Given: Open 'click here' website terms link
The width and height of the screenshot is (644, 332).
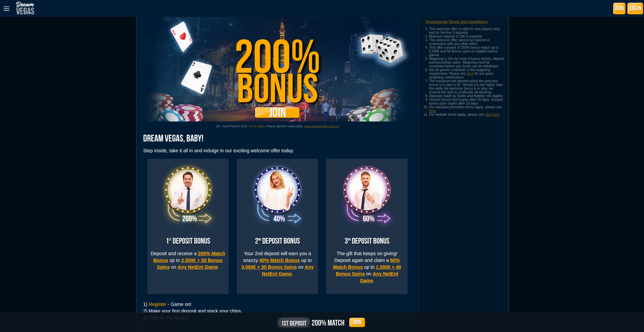Looking at the screenshot, I should (492, 115).
